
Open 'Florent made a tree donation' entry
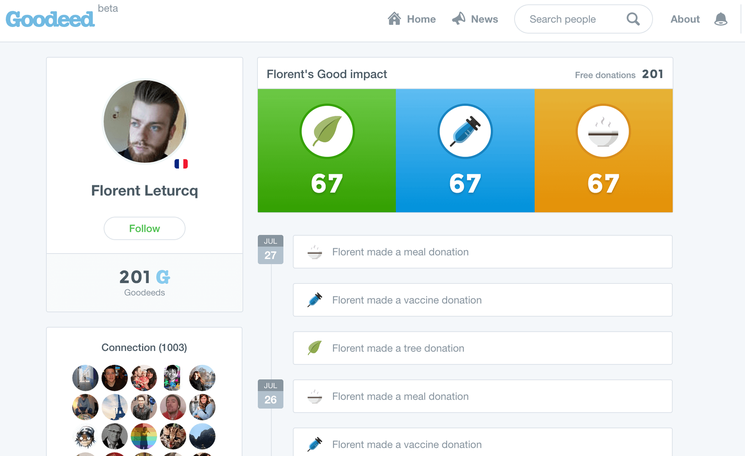tap(483, 348)
